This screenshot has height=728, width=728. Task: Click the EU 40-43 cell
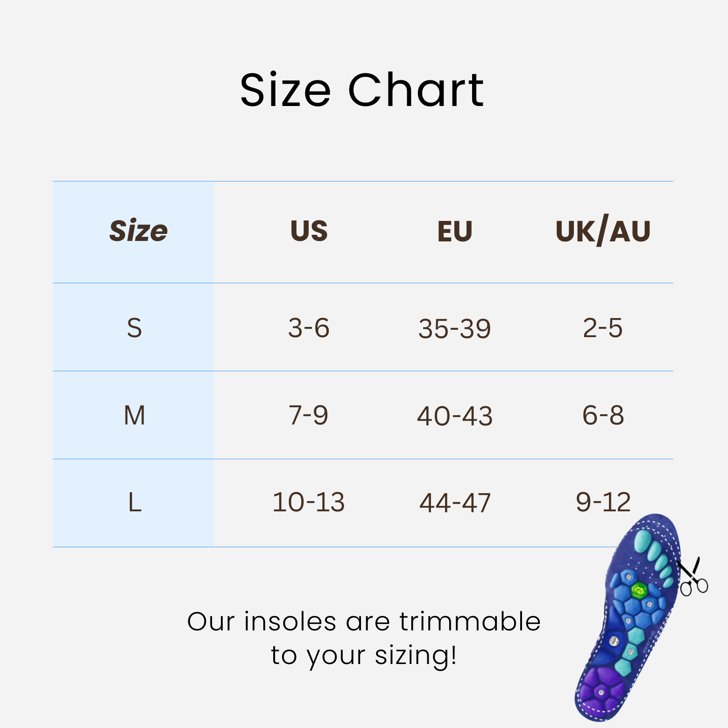click(455, 416)
